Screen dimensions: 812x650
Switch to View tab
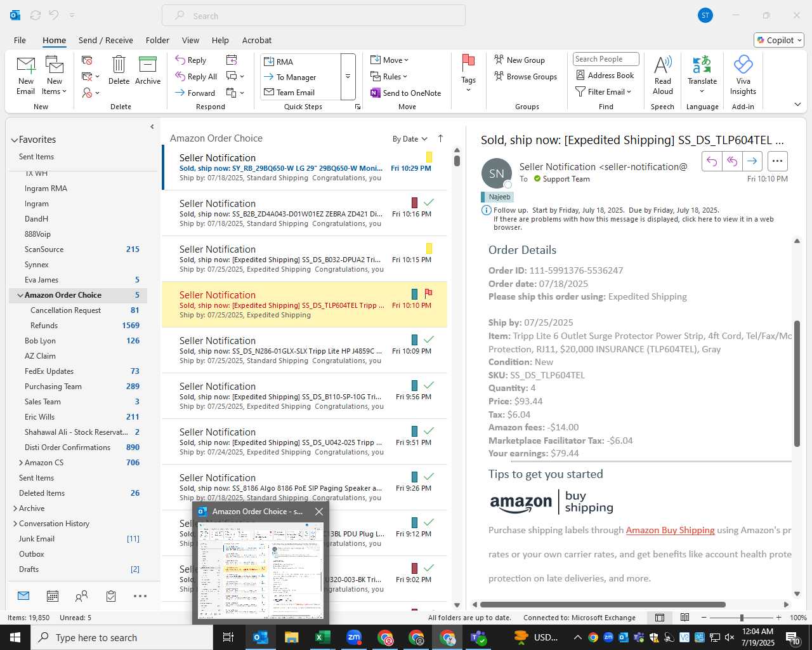coord(190,40)
